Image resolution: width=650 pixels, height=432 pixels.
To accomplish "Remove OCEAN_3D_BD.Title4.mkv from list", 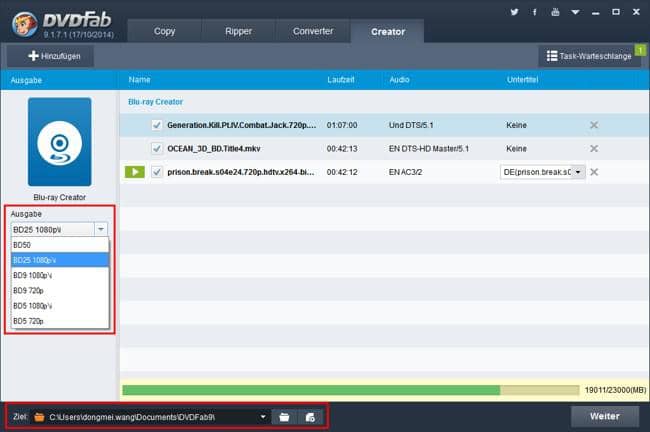I will click(594, 148).
